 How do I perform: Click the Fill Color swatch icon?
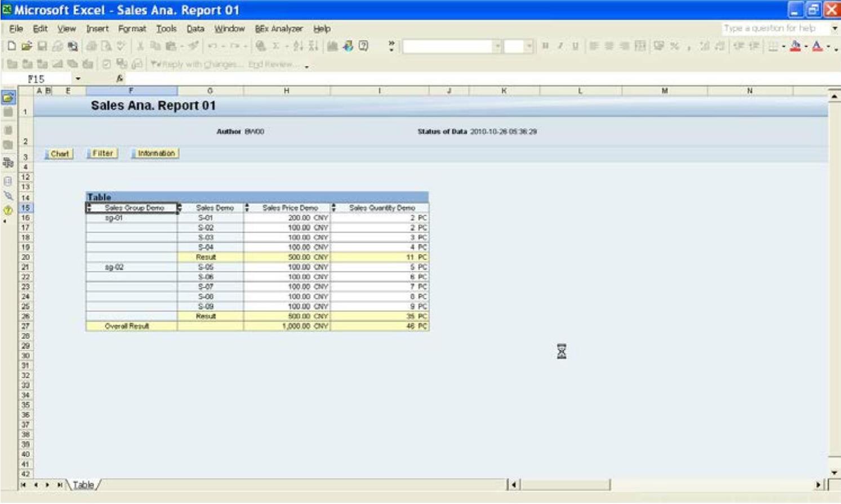[x=795, y=46]
